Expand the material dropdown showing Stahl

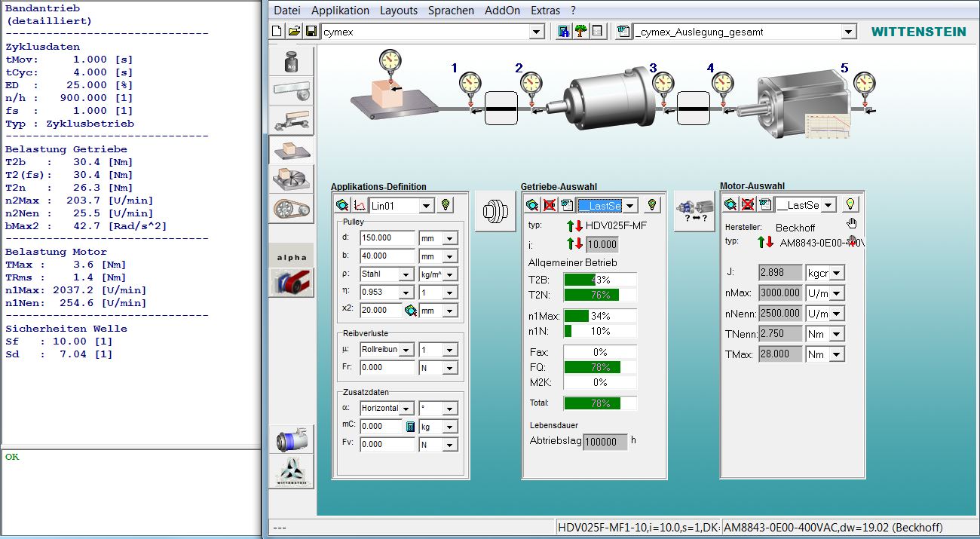pos(406,274)
